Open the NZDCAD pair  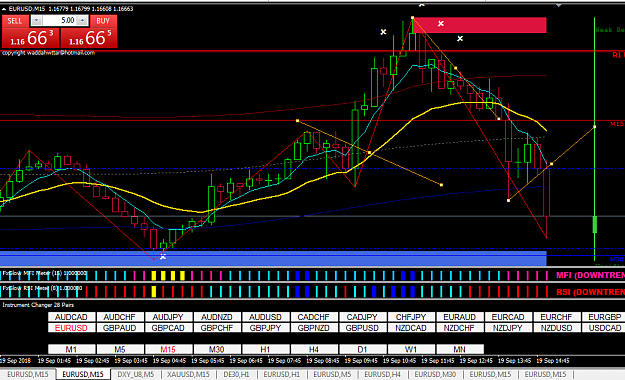[411, 328]
